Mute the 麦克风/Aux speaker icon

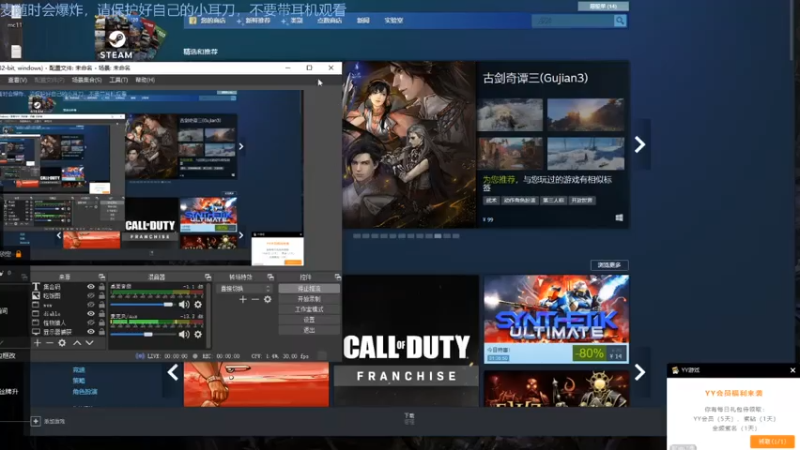184,334
